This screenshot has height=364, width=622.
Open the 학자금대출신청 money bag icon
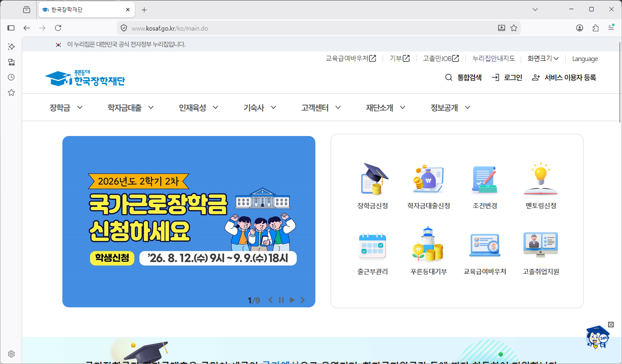coord(428,179)
